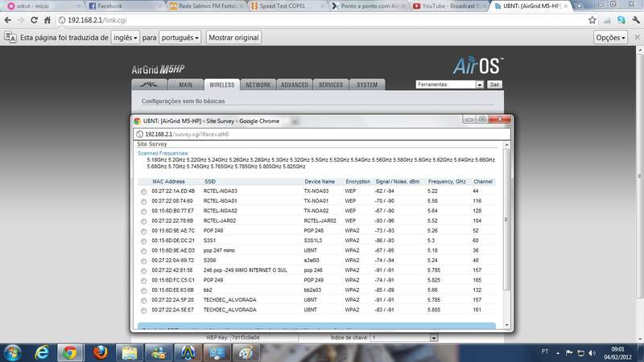This screenshot has width=644, height=362.
Task: Reload the 192.168.2.1 page
Action: 34,20
